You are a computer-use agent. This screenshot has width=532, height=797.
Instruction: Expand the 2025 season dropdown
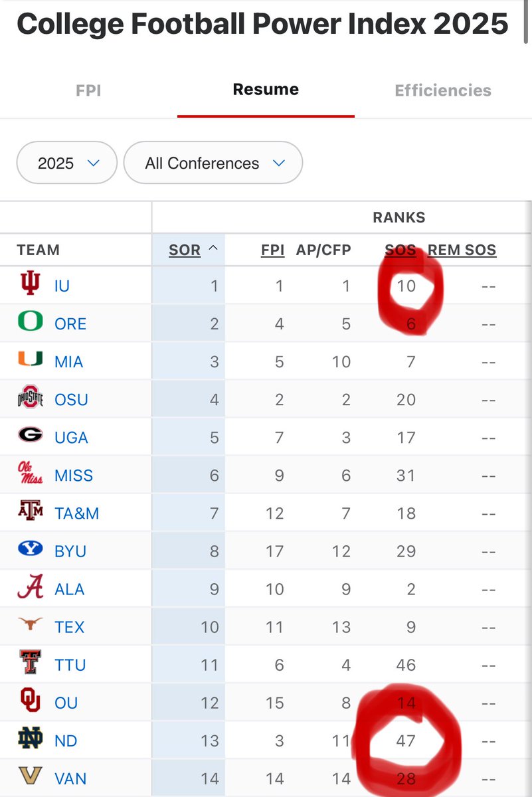tap(67, 163)
